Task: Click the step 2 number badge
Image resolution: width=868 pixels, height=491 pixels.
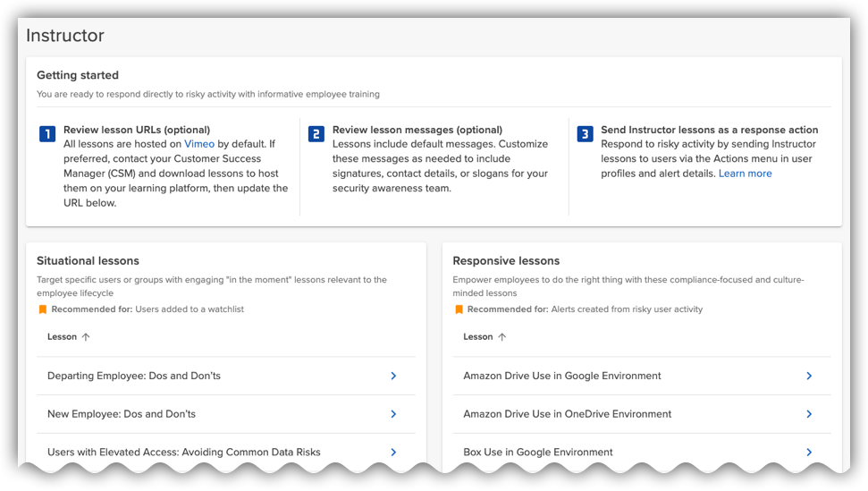Action: click(x=316, y=134)
